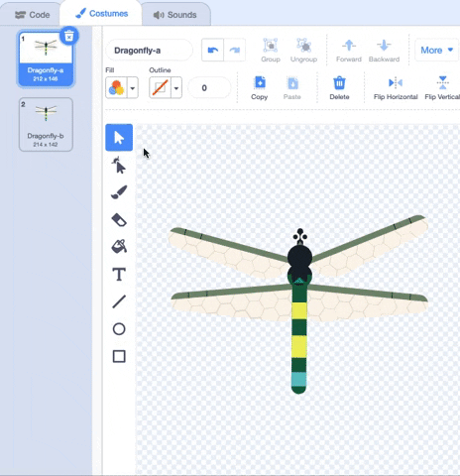The image size is (460, 476).
Task: Switch to the Code tab
Action: [33, 15]
